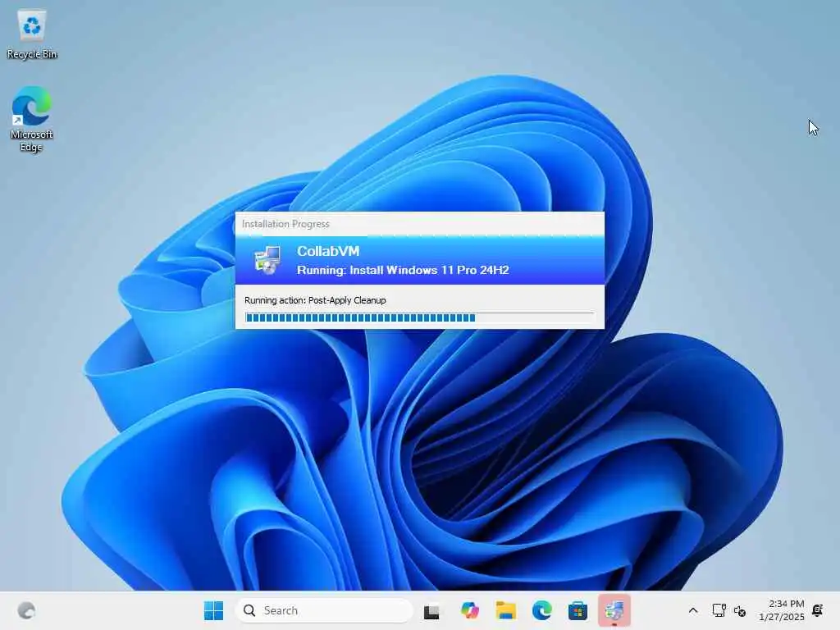Click the muted volume tray icon
The height and width of the screenshot is (630, 840).
[x=740, y=610]
